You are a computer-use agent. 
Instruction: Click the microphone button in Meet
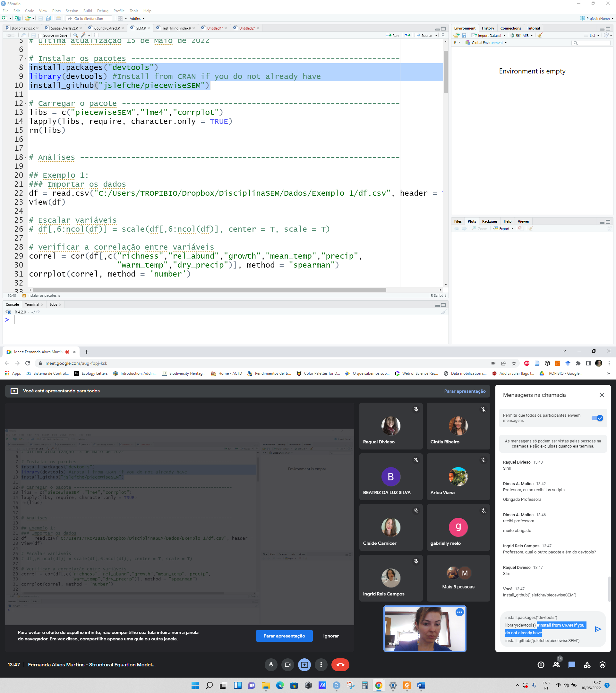coord(271,664)
